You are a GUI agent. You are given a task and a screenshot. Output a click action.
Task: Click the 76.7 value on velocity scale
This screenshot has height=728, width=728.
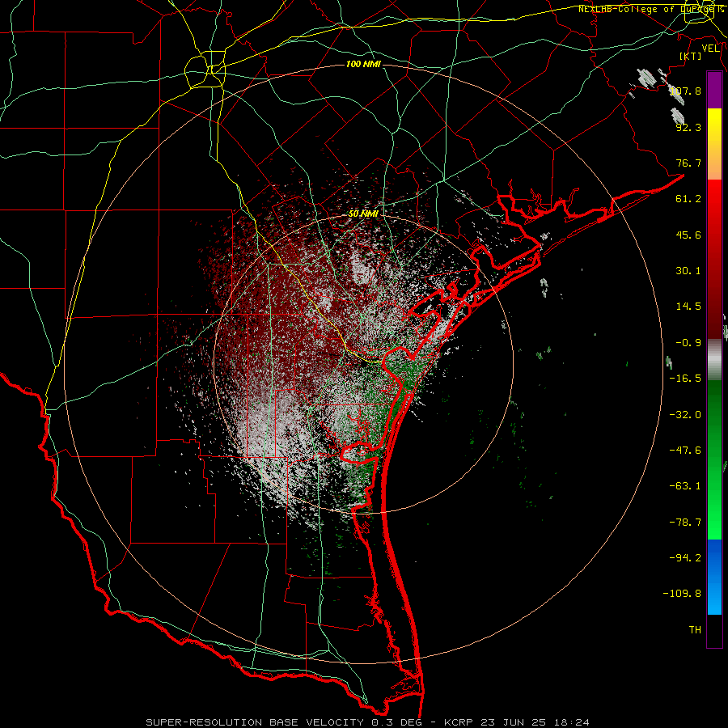688,163
